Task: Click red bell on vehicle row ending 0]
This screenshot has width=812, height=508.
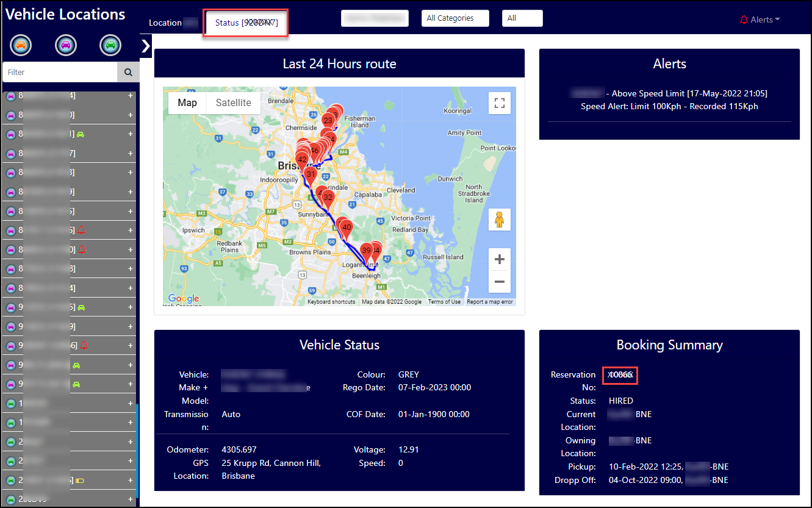Action: click(x=82, y=249)
